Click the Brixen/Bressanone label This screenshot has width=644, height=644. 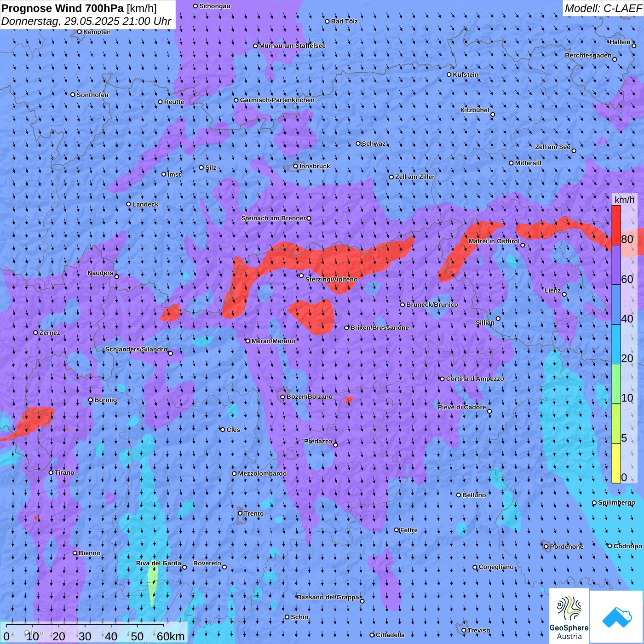(x=379, y=328)
